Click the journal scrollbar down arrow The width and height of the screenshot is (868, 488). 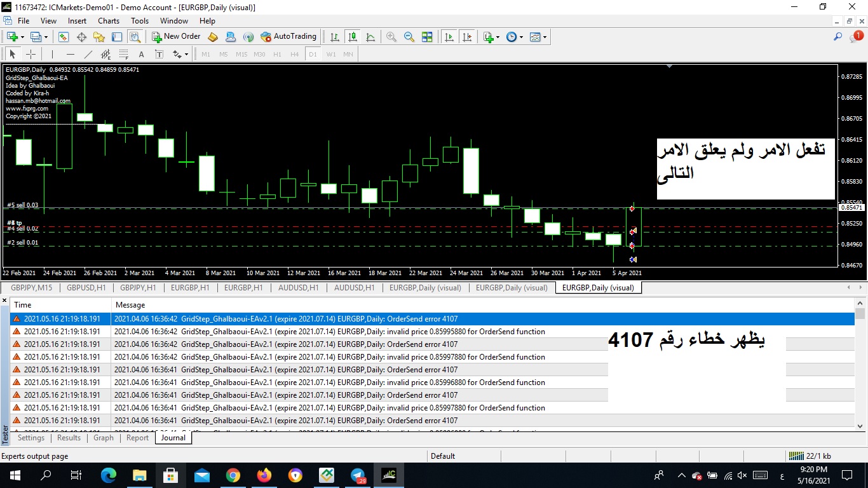[x=860, y=426]
